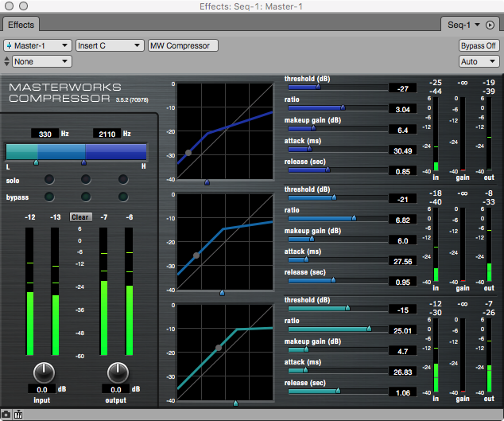
Task: Click the 2110 Hz crossover frequency field
Action: click(107, 134)
